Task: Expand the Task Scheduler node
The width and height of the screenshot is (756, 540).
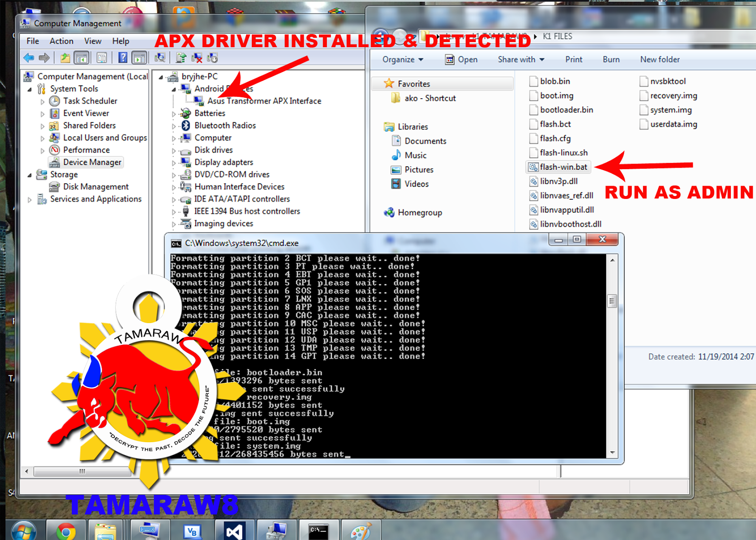Action: tap(43, 102)
